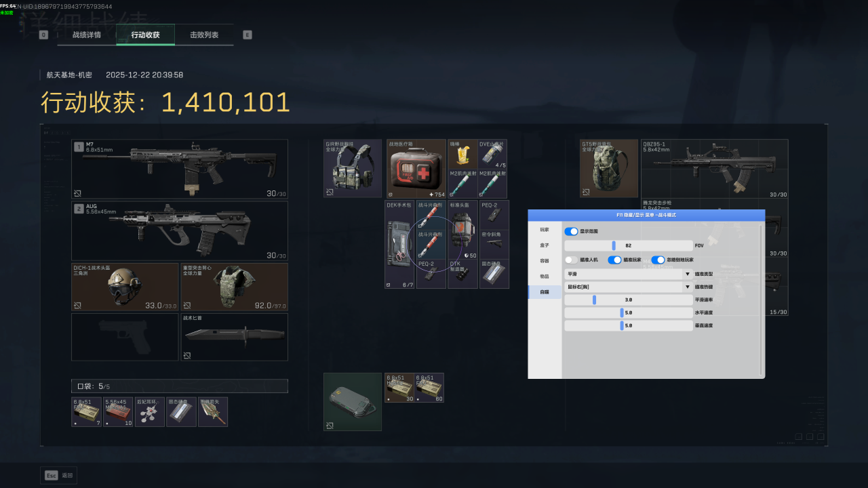Switch to the 战绩详情 tab

coord(87,35)
